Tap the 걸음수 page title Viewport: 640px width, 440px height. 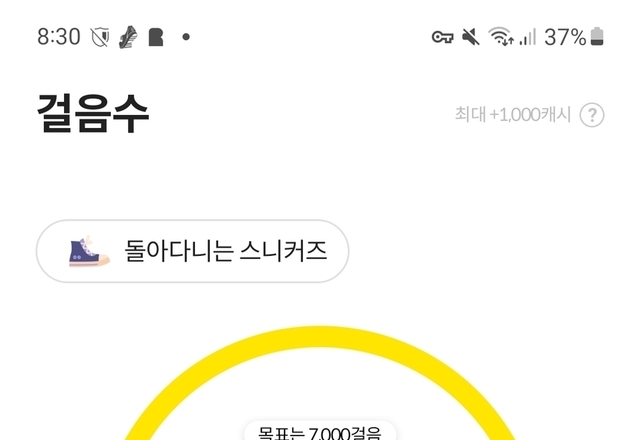93,113
